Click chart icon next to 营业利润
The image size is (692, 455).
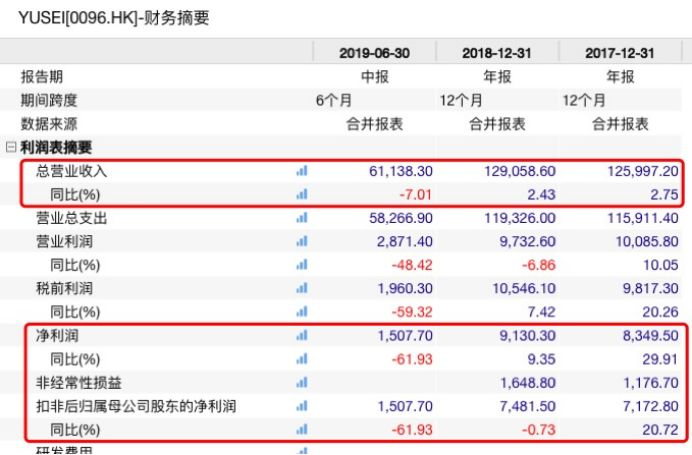(301, 241)
